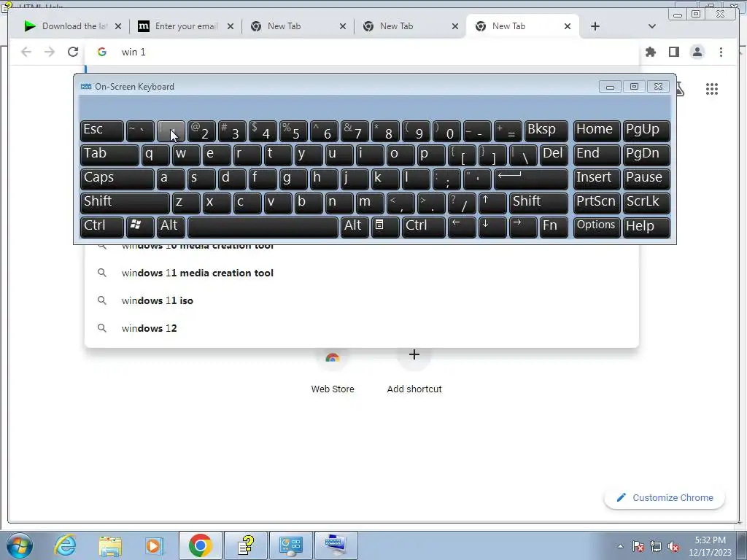Open Windows Explorer folder in taskbar
The height and width of the screenshot is (560, 747).
(x=110, y=545)
